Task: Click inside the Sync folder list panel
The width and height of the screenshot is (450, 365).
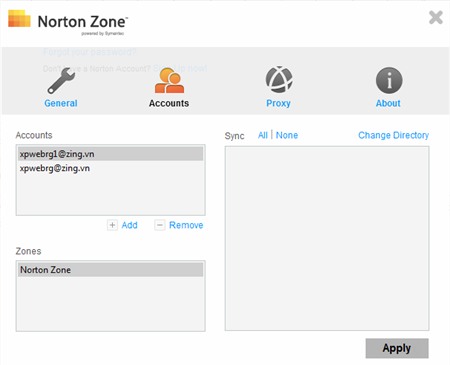Action: pyautogui.click(x=327, y=238)
